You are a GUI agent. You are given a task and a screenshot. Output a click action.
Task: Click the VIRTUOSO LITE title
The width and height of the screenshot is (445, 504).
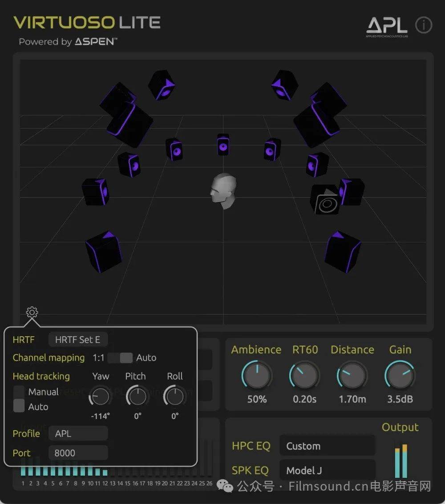87,23
